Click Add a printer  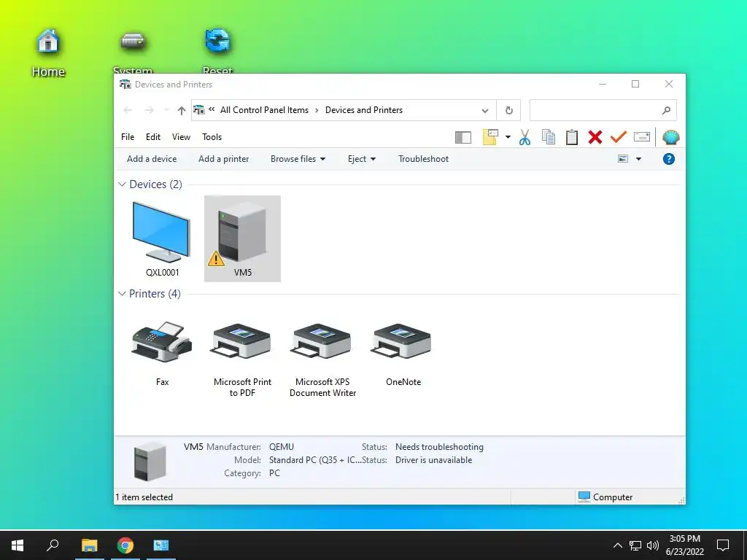[x=223, y=159]
